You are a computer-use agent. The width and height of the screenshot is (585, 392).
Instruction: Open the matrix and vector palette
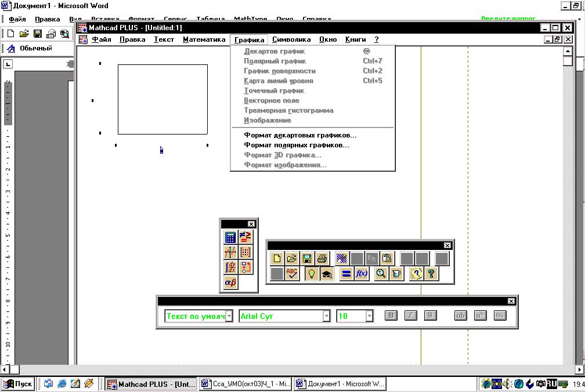pos(245,252)
